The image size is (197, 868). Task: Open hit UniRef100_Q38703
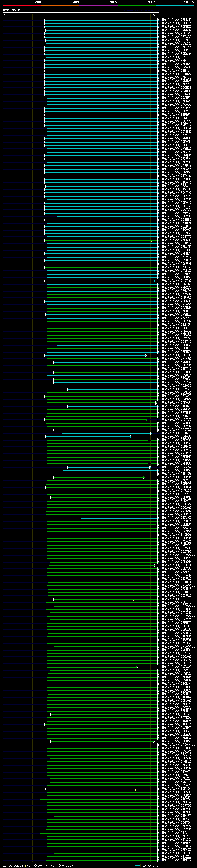[x=177, y=355]
